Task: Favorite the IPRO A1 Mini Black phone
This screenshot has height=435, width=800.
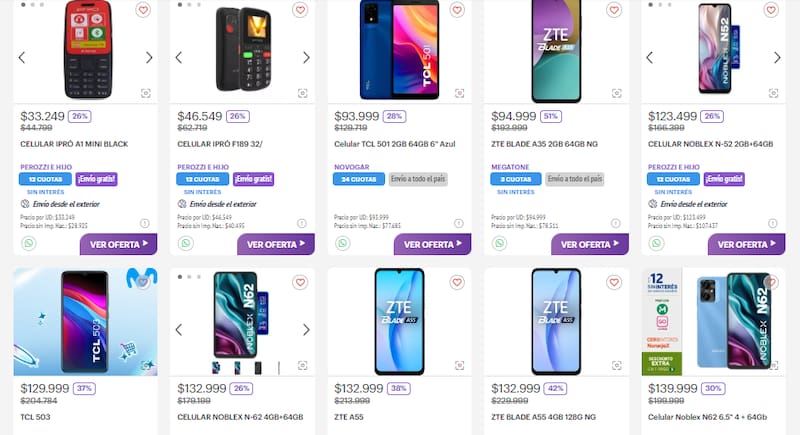Action: pyautogui.click(x=143, y=10)
